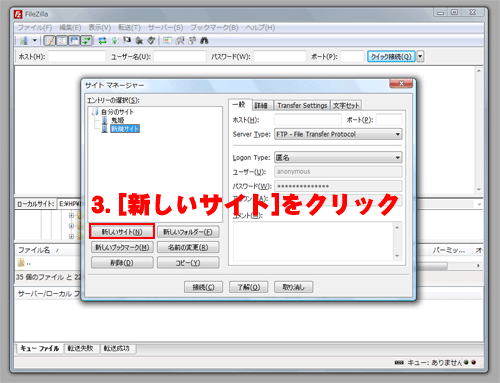Open the 編集(E) menu
500x383 pixels.
[70, 27]
